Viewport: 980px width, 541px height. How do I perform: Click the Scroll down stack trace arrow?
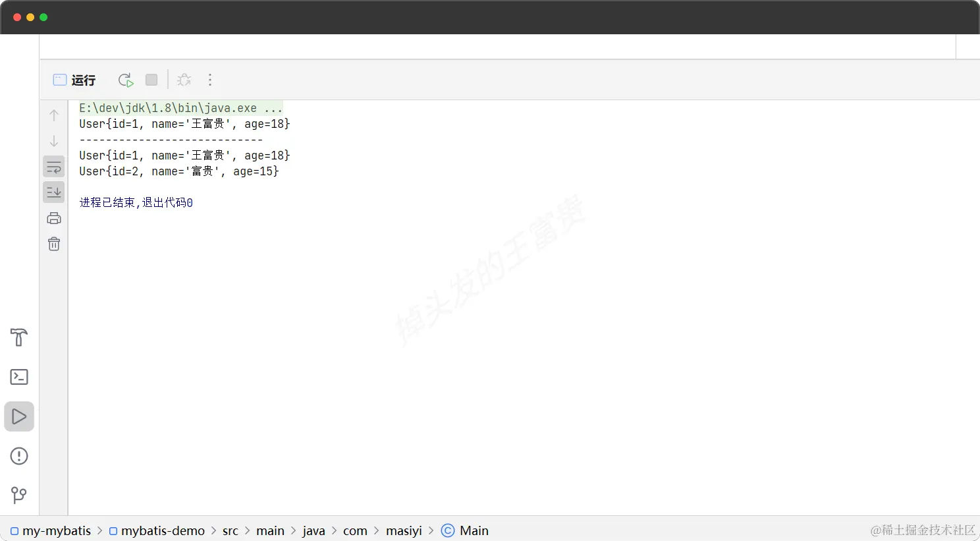point(54,141)
